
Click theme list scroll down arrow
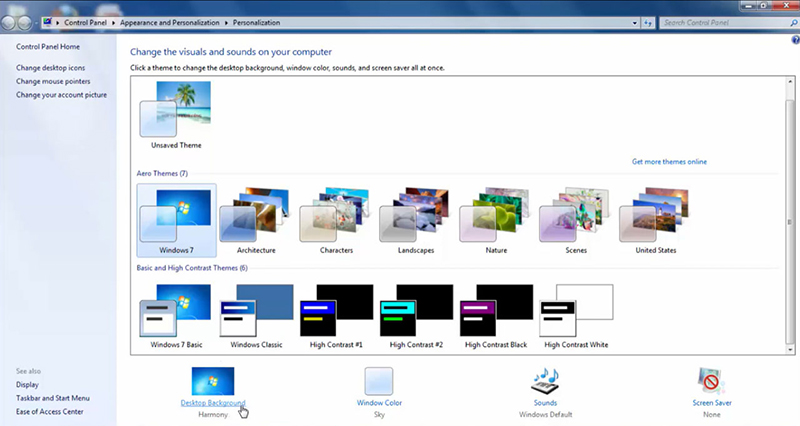tap(790, 349)
